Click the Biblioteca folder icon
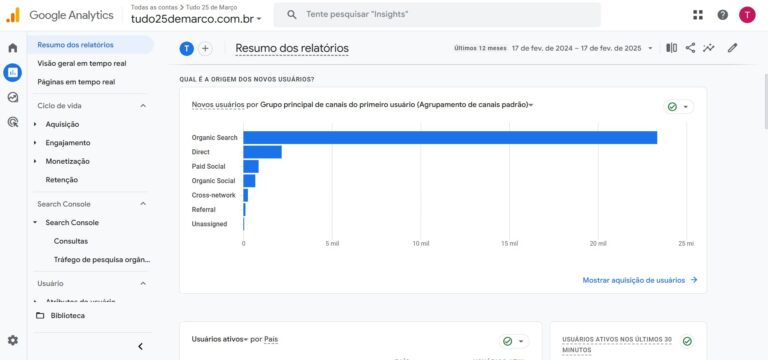Screen dimensions: 768x360 (40, 315)
